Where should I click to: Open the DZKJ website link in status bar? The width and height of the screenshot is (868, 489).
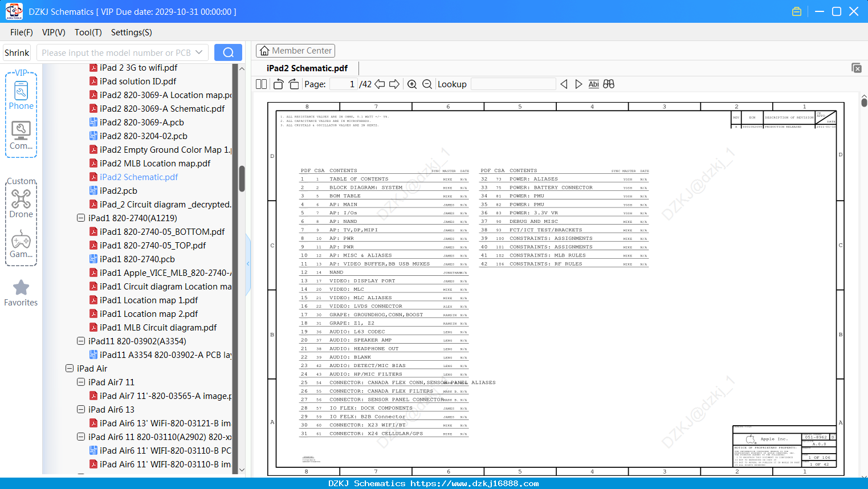(x=474, y=483)
